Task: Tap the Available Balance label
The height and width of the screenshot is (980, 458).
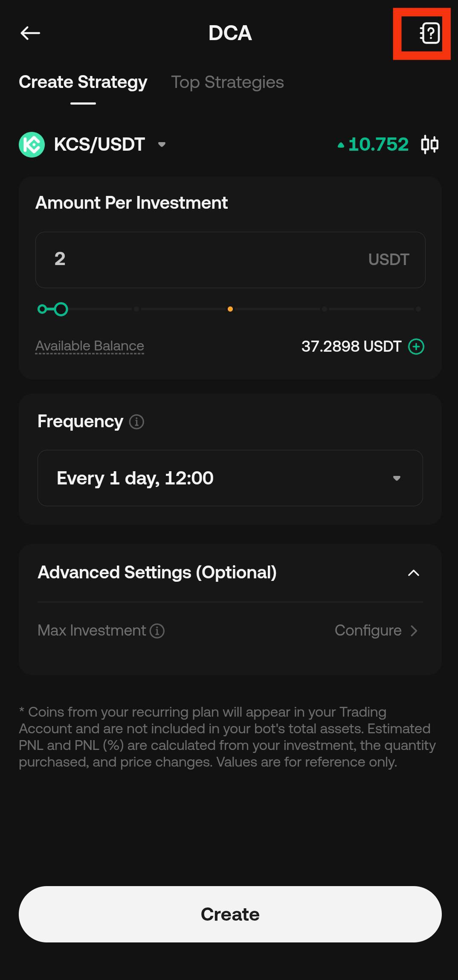Action: [90, 346]
